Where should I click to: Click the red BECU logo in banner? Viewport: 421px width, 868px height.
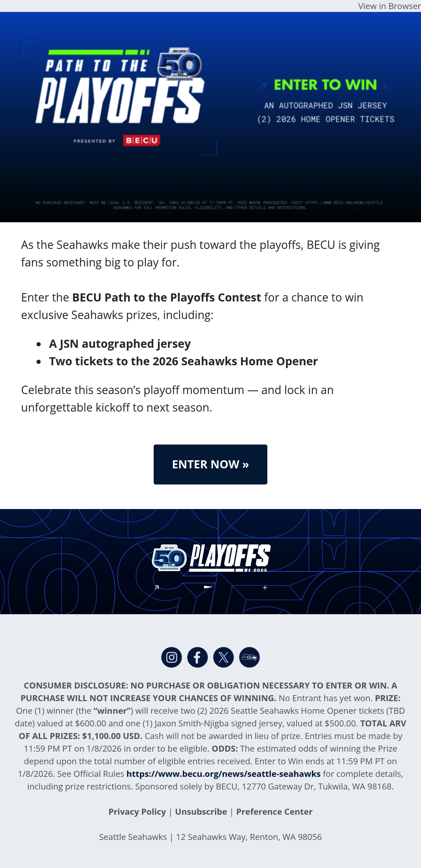pos(142,141)
